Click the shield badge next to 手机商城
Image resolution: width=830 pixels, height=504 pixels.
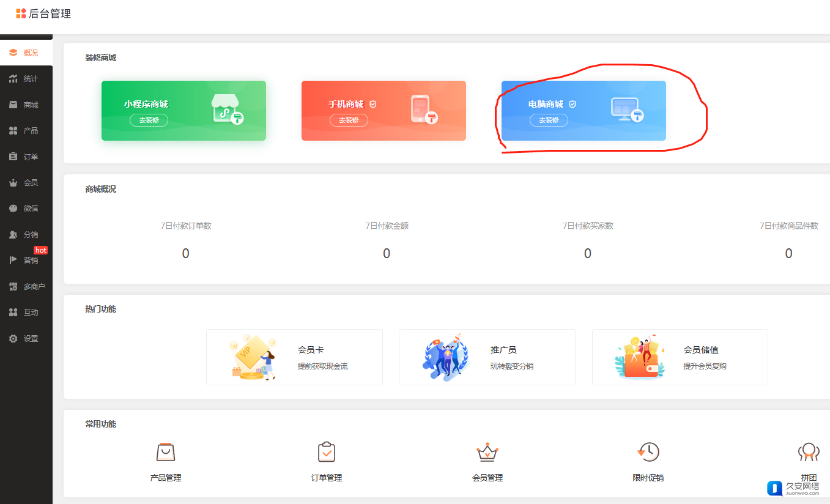tap(373, 104)
